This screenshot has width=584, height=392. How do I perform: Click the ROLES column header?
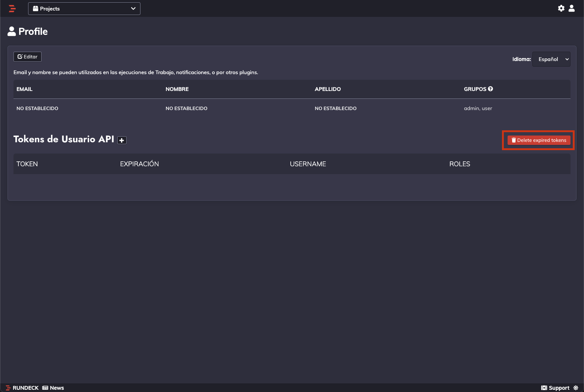coord(460,164)
